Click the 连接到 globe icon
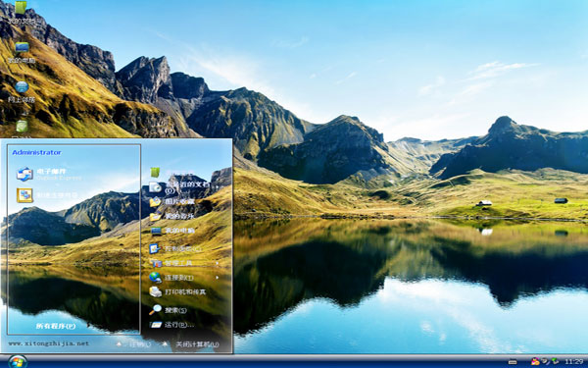This screenshot has width=588, height=368. pyautogui.click(x=155, y=278)
